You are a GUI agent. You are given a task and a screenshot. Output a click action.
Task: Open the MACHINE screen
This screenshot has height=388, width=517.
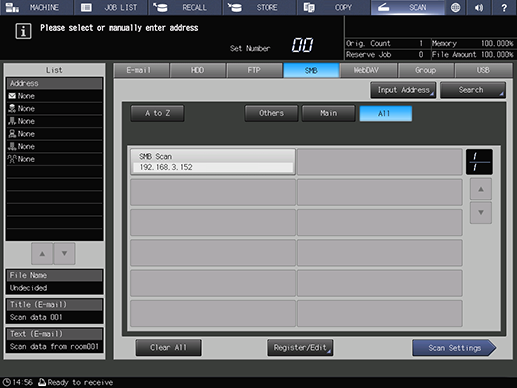[x=37, y=7]
